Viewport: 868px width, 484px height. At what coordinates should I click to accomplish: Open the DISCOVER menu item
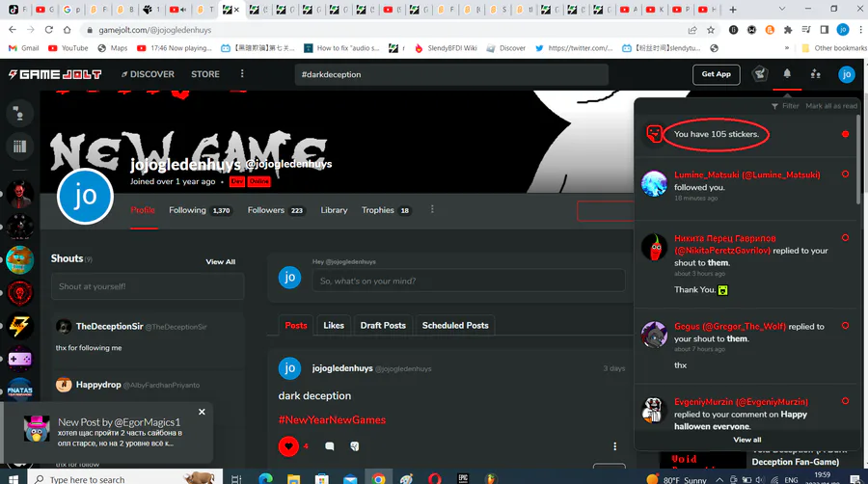(x=148, y=74)
